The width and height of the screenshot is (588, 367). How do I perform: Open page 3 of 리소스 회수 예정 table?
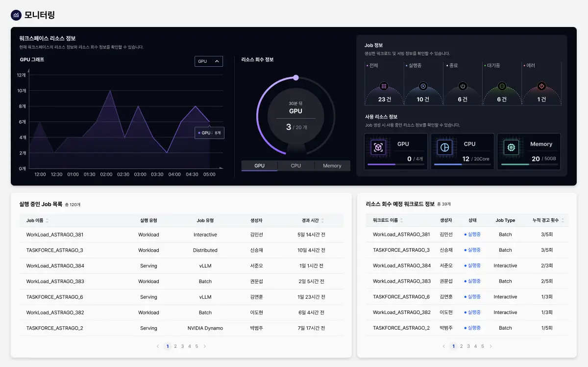[468, 346]
